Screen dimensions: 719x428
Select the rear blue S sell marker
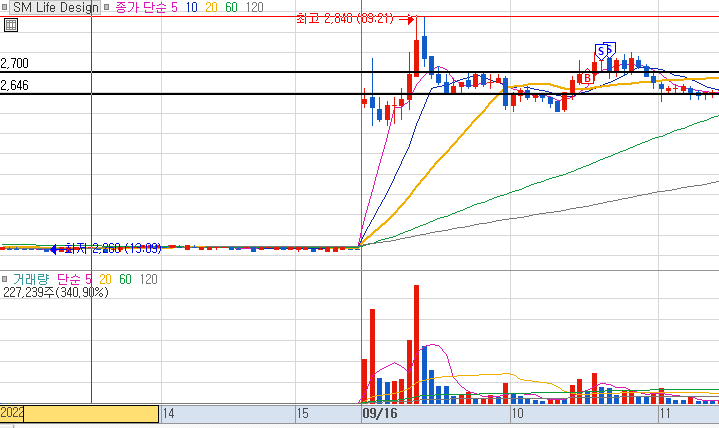coord(611,49)
